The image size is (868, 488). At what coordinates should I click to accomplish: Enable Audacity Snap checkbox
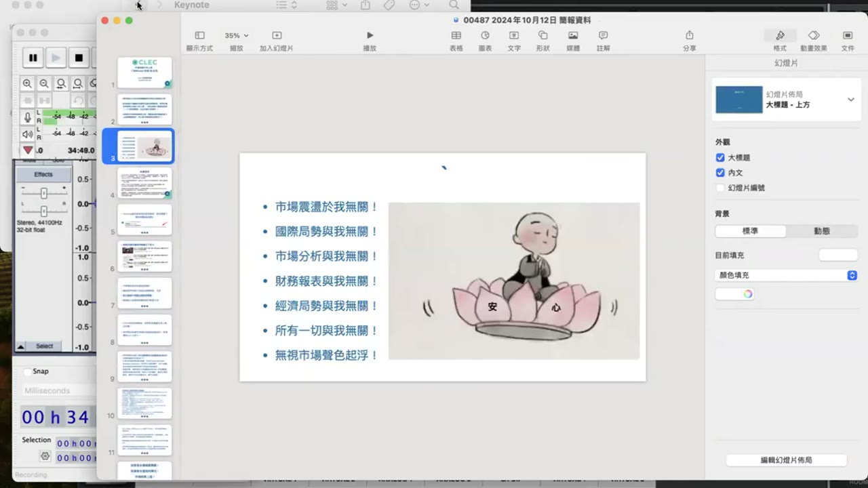tap(27, 371)
